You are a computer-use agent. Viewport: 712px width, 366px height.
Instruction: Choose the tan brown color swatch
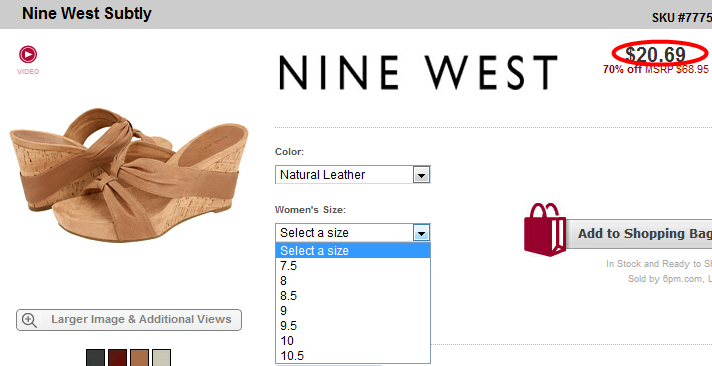coord(139,358)
